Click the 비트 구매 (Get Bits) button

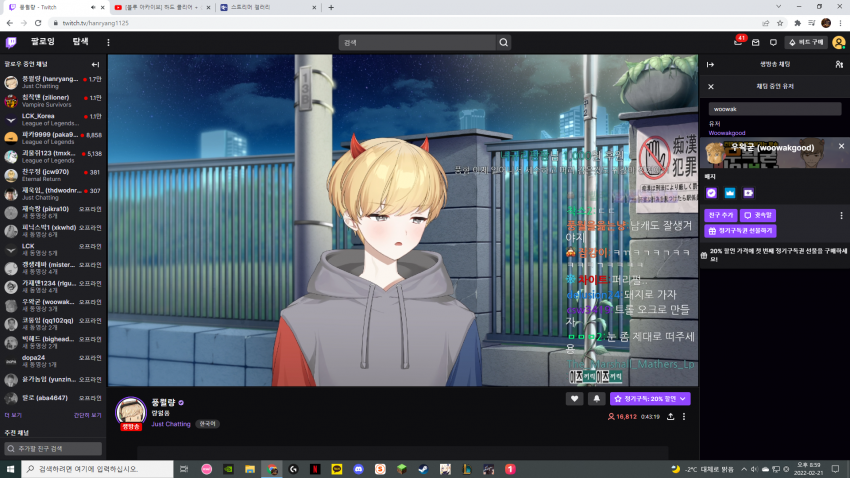806,42
